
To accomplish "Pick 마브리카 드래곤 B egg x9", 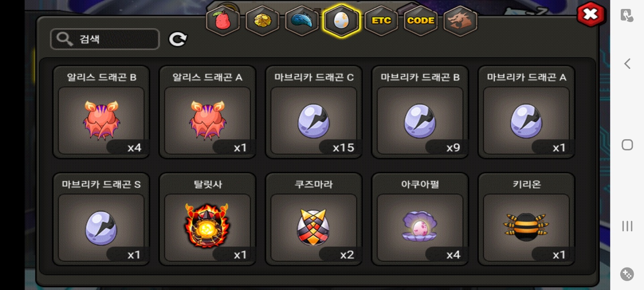I will 420,112.
